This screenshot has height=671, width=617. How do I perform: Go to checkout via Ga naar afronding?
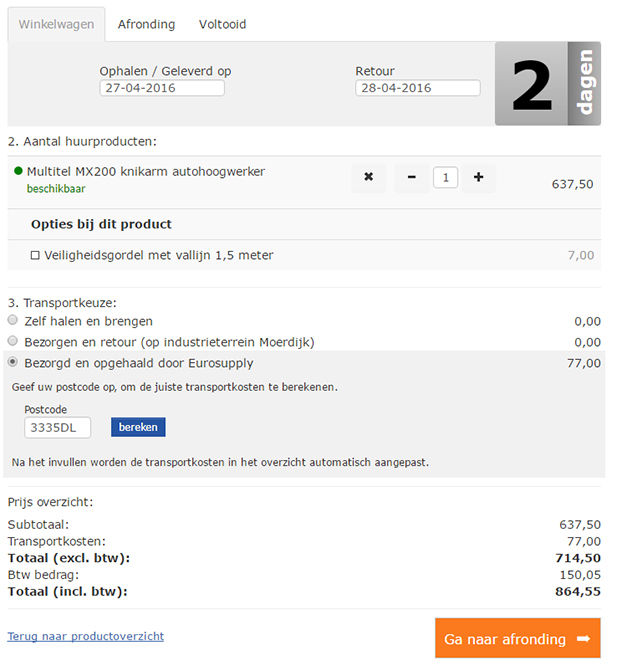[x=518, y=638]
